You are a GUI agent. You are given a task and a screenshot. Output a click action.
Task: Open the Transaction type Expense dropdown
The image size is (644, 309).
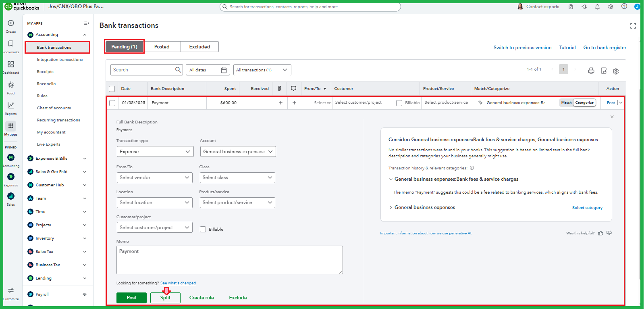pos(155,152)
